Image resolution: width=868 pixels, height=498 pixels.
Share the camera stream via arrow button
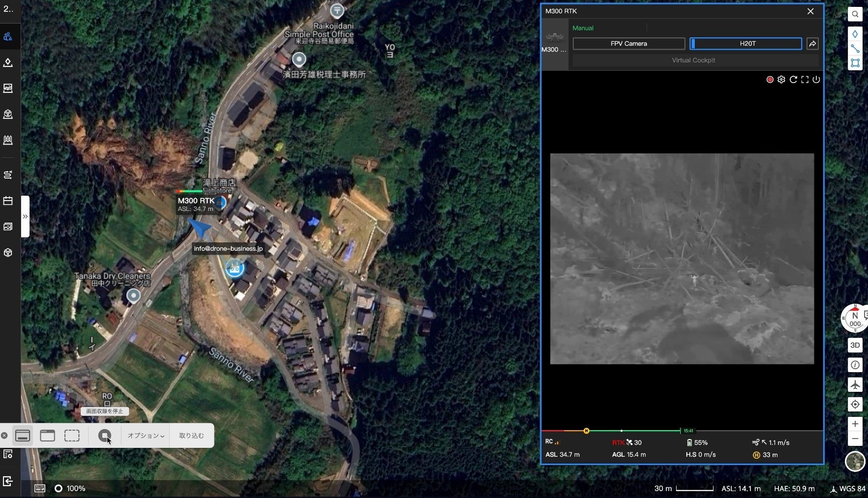812,44
